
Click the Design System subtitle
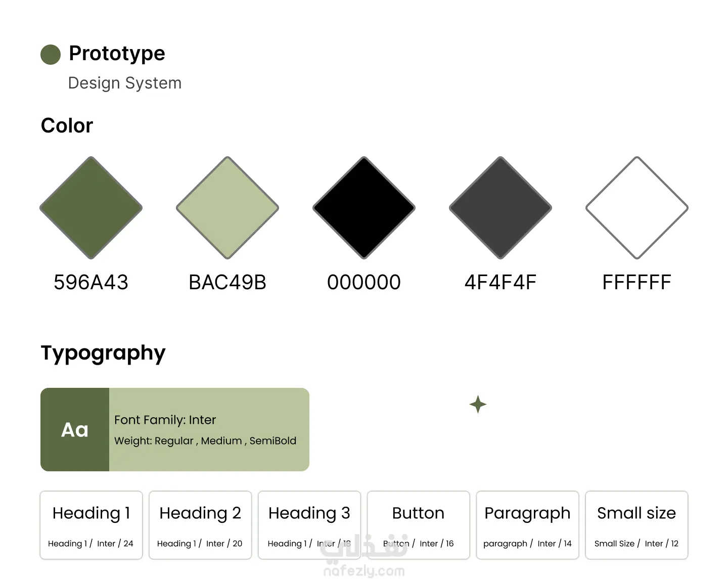pyautogui.click(x=125, y=83)
